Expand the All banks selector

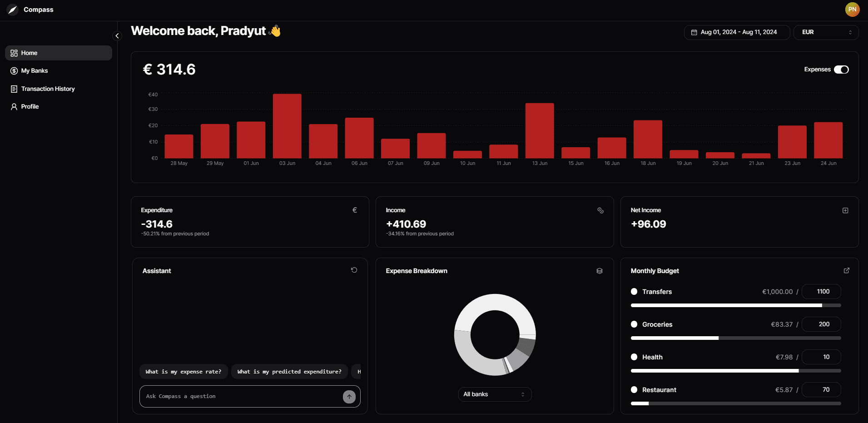494,394
